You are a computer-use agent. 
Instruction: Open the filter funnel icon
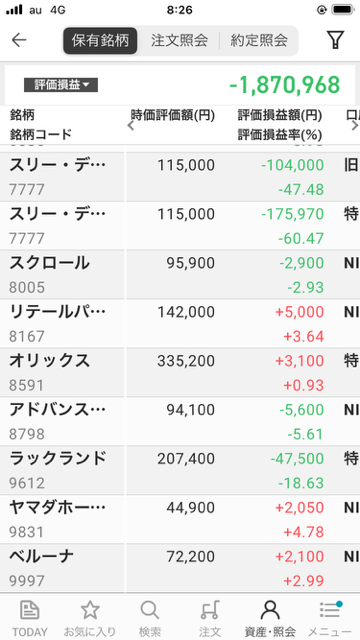tap(335, 40)
